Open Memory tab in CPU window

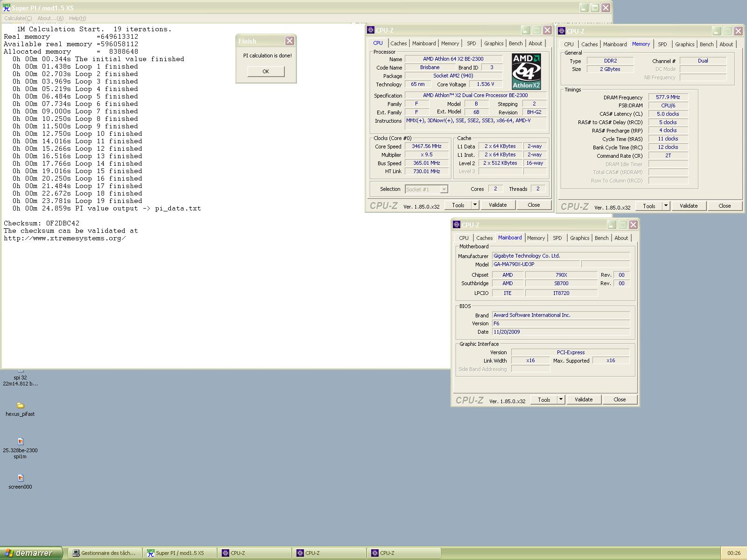[x=450, y=43]
